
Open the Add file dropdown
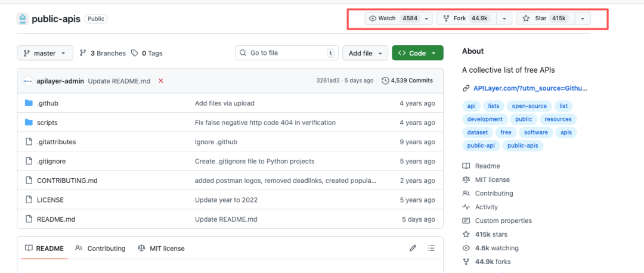pos(365,53)
